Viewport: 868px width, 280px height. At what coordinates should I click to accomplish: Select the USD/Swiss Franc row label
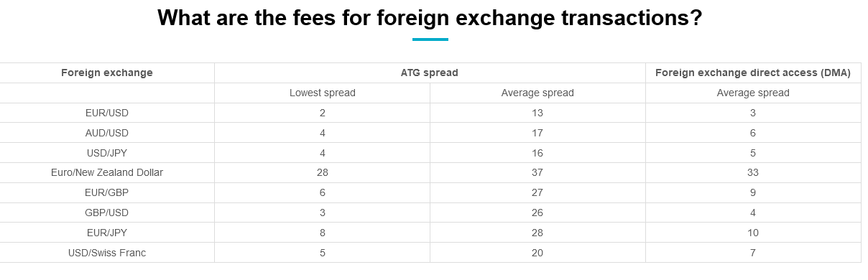(107, 253)
